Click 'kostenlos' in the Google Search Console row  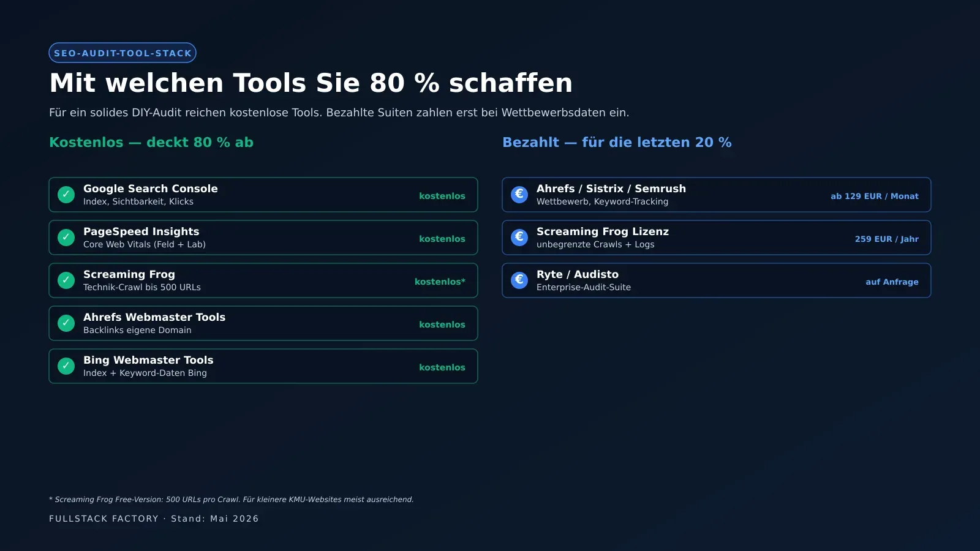click(x=442, y=196)
